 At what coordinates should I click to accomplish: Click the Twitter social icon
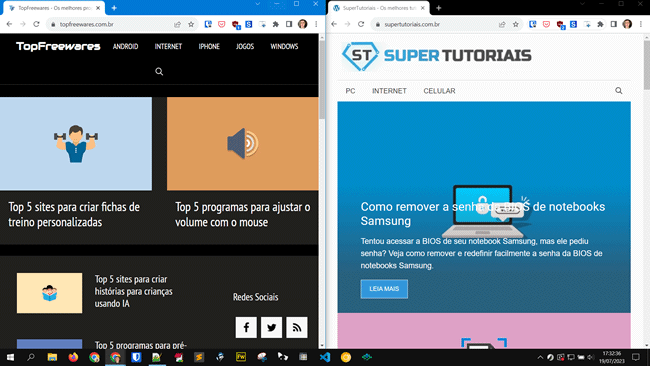click(272, 327)
